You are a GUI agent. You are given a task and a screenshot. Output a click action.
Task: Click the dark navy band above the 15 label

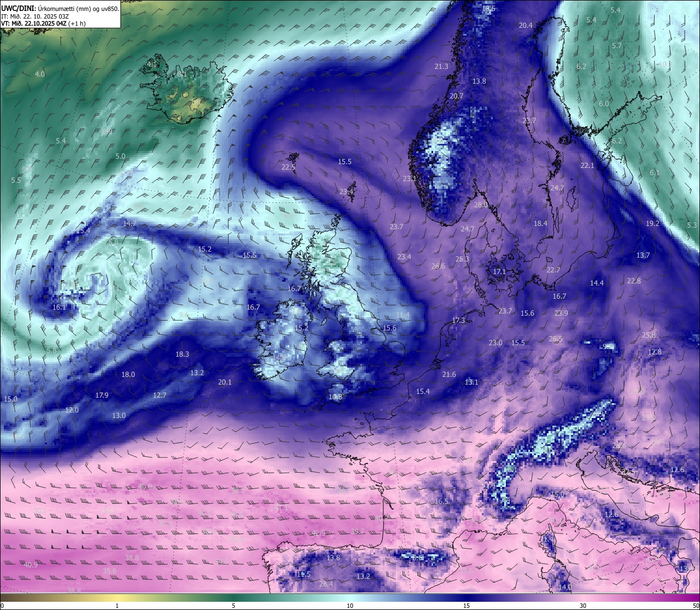pos(466,597)
